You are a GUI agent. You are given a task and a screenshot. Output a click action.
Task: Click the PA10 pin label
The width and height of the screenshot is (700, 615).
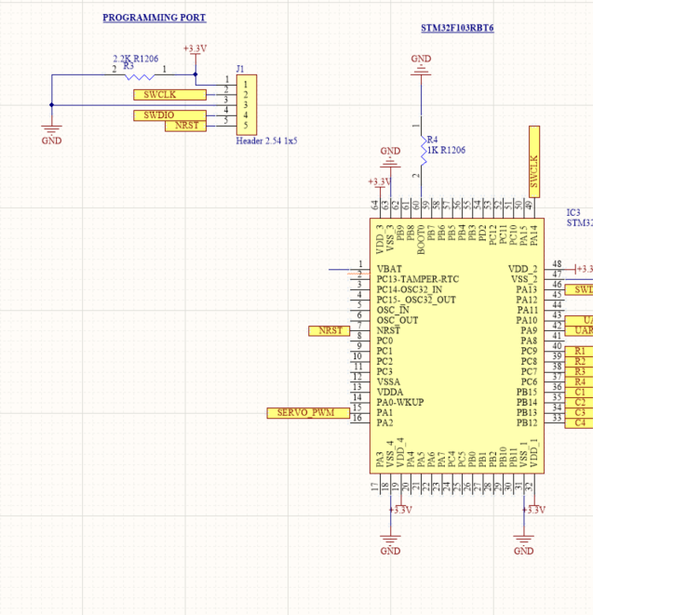(x=527, y=320)
